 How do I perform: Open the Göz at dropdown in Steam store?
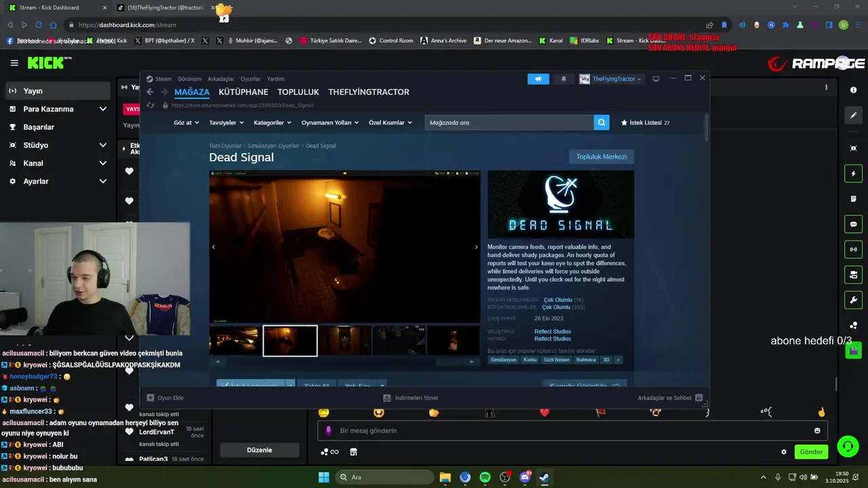pyautogui.click(x=186, y=123)
